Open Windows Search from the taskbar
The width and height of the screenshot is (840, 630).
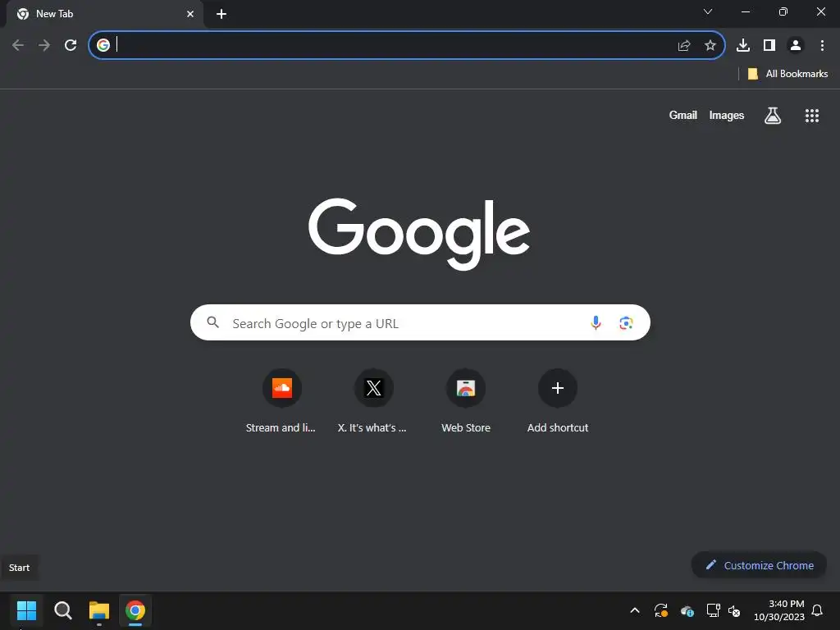pos(62,610)
